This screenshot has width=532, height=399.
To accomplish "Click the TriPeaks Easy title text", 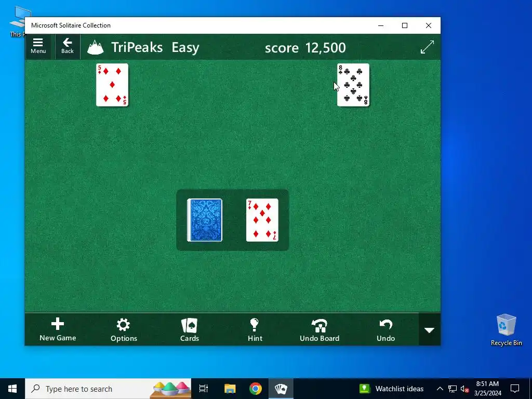I will (x=155, y=47).
